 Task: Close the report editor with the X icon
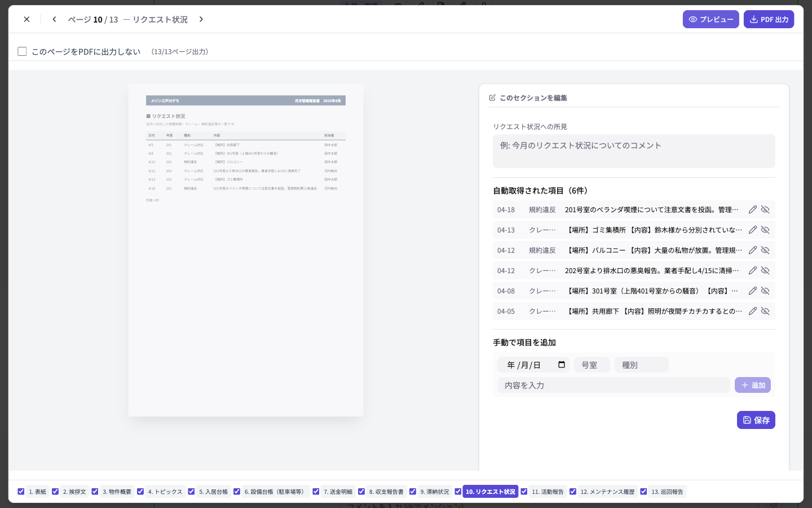point(27,19)
